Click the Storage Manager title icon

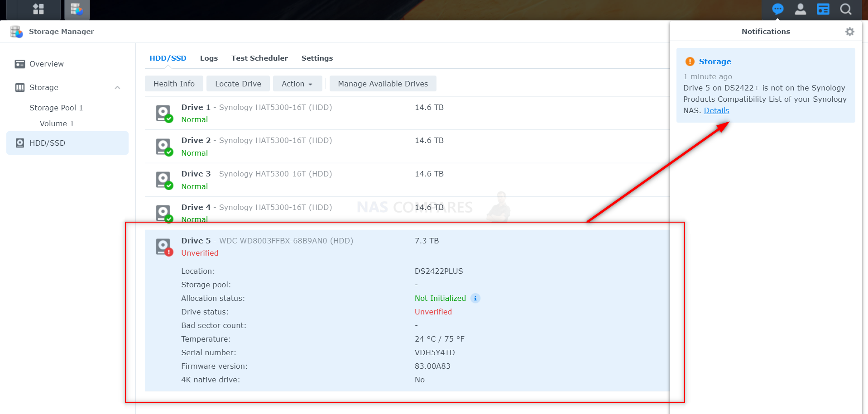tap(17, 32)
